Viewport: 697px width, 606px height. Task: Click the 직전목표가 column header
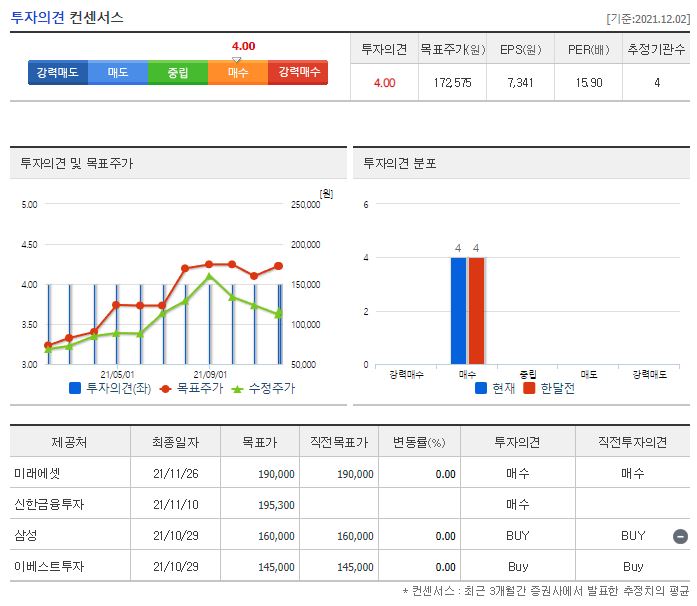point(339,442)
